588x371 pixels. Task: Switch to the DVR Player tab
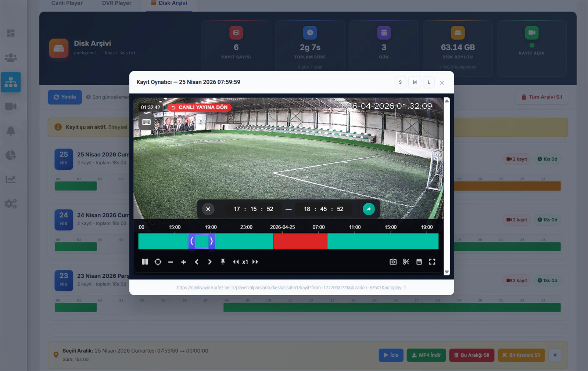click(x=116, y=3)
